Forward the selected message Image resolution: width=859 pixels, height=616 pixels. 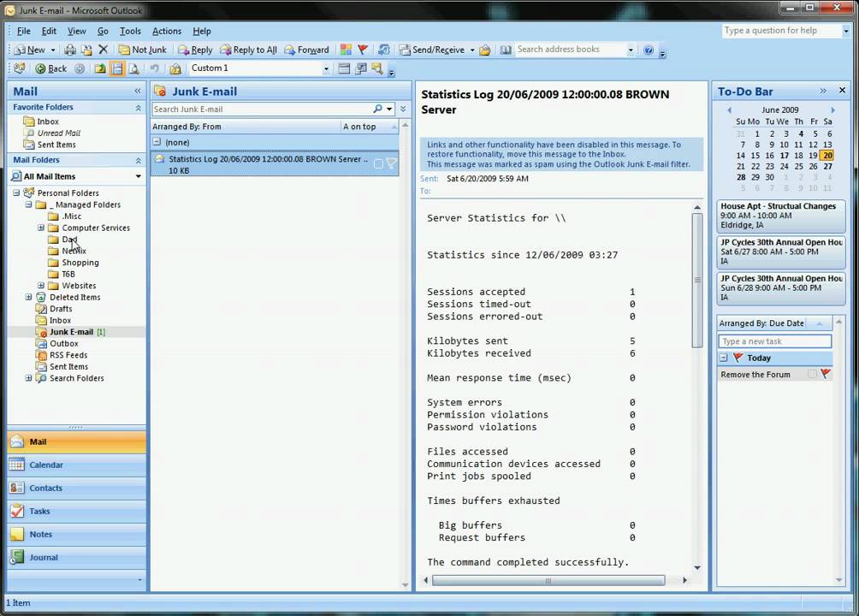306,50
